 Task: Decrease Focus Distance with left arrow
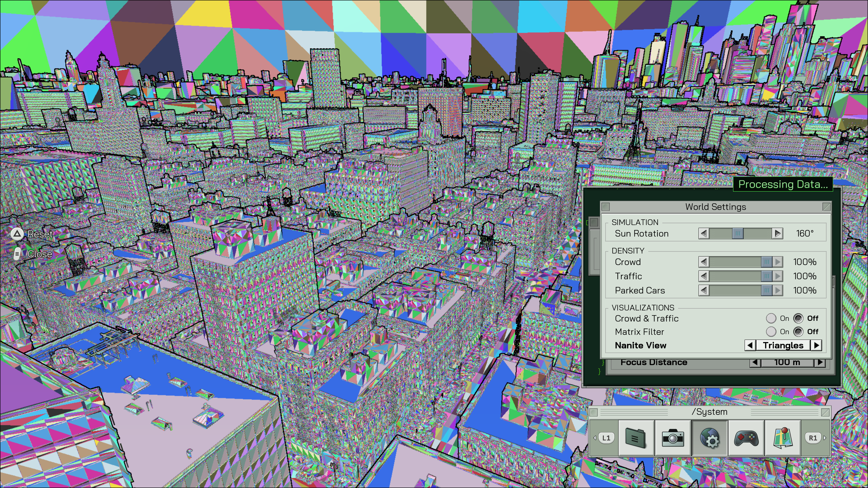tap(755, 362)
